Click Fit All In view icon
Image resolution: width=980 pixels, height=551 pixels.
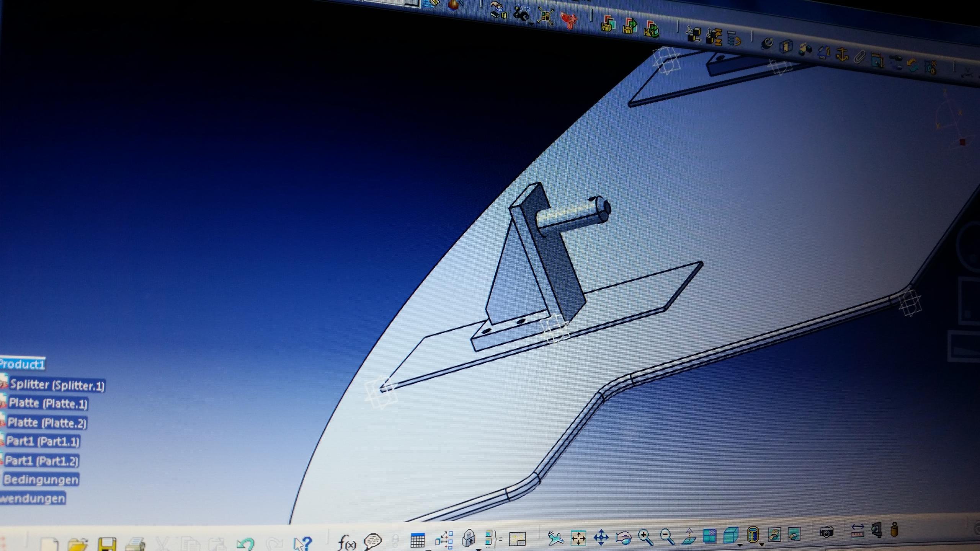coord(578,538)
